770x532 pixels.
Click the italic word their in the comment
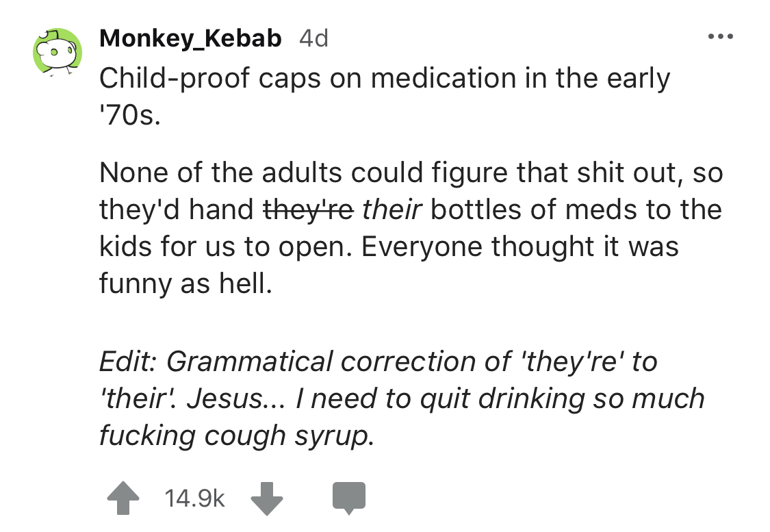point(392,209)
